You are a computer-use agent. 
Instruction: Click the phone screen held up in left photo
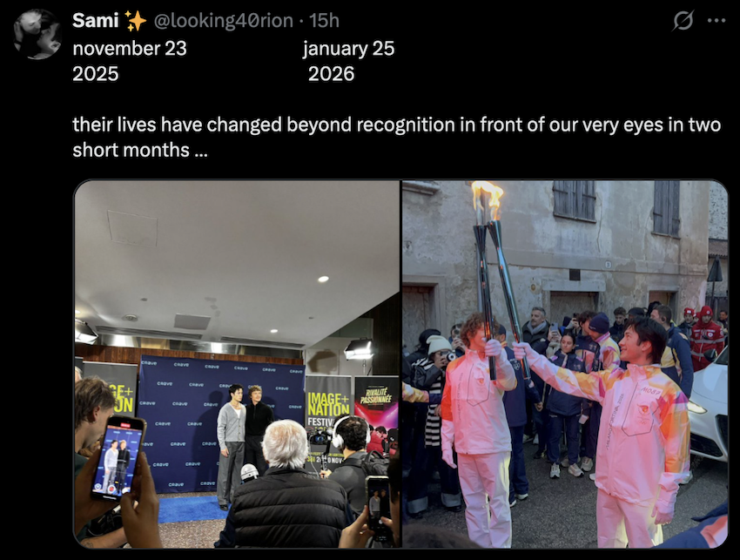point(117,458)
